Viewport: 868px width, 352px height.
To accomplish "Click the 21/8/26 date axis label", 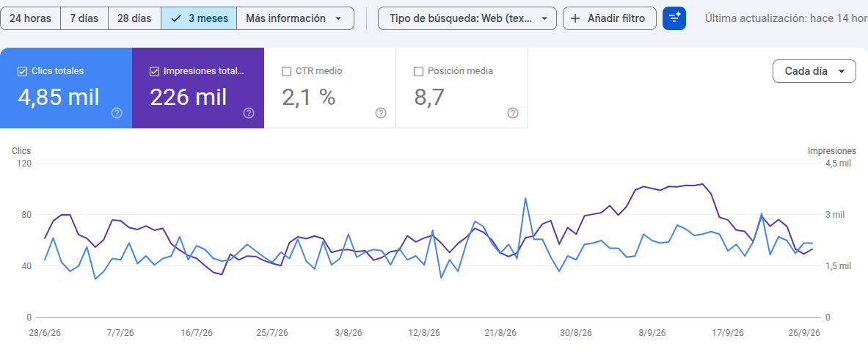I will (x=500, y=333).
